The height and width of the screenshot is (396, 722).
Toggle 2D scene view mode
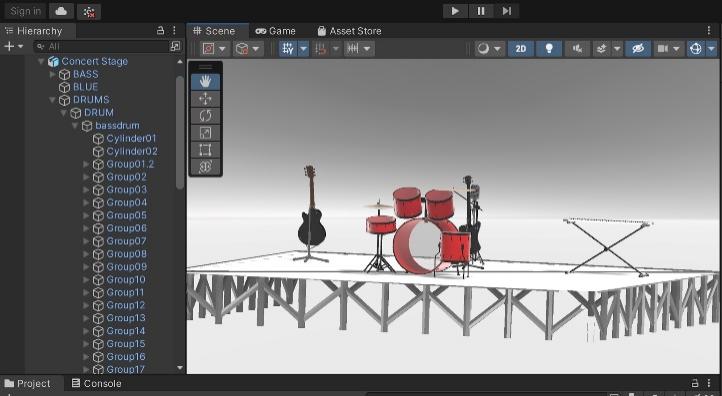tap(521, 48)
